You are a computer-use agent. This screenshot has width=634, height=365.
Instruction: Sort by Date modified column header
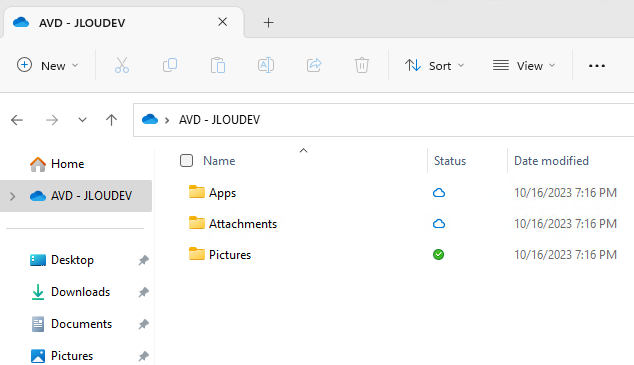point(551,161)
